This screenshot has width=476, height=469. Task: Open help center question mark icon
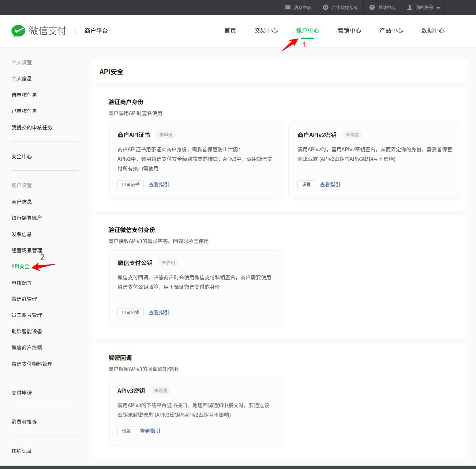tap(372, 7)
